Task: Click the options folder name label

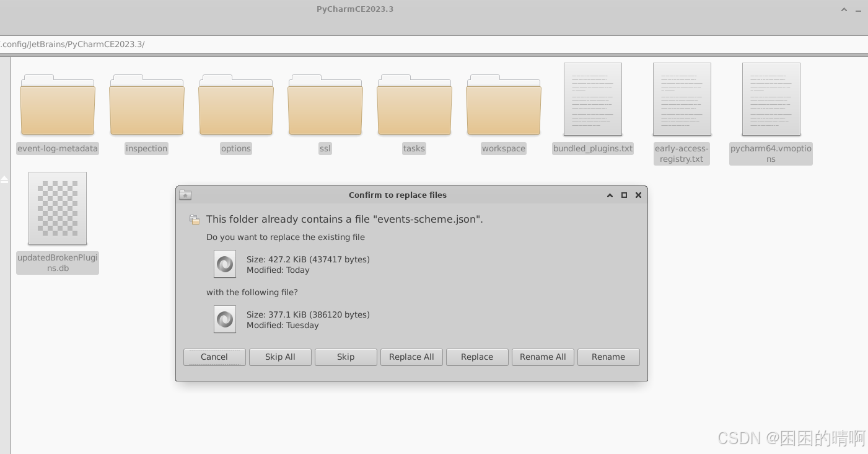Action: click(236, 148)
